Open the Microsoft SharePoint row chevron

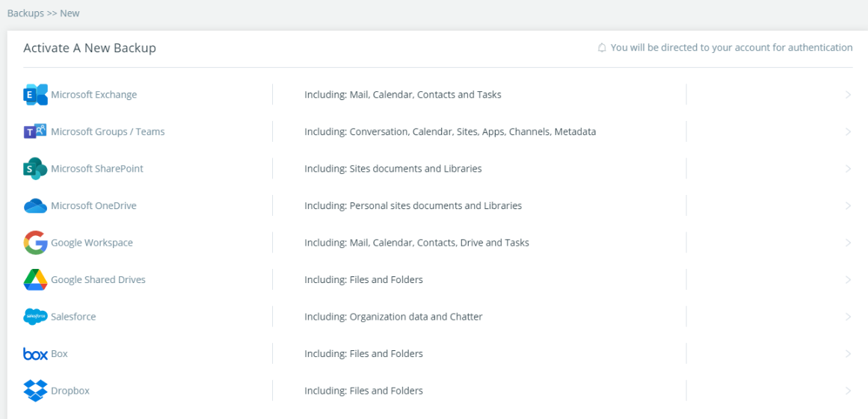click(849, 169)
